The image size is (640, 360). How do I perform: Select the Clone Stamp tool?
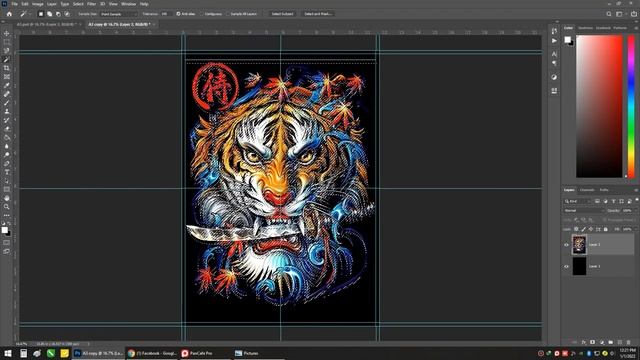(7, 111)
